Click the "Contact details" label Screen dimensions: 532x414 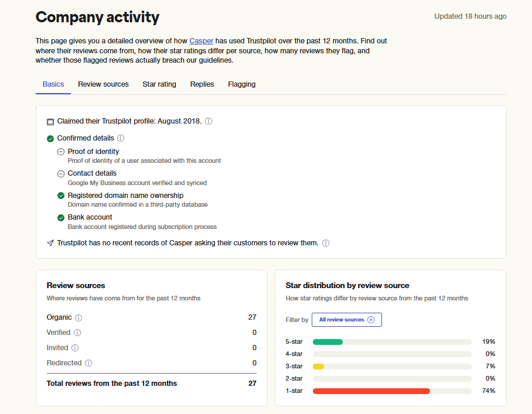(x=92, y=173)
